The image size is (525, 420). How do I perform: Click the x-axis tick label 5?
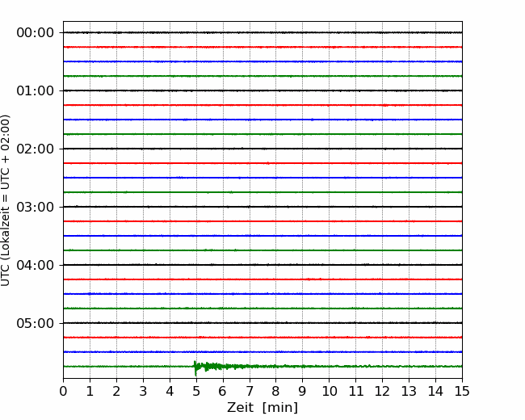196,391
